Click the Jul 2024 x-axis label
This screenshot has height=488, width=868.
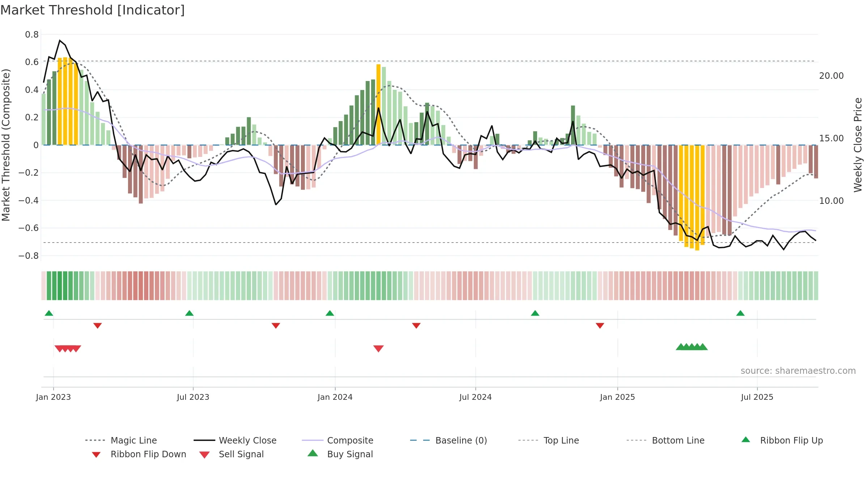pyautogui.click(x=476, y=397)
